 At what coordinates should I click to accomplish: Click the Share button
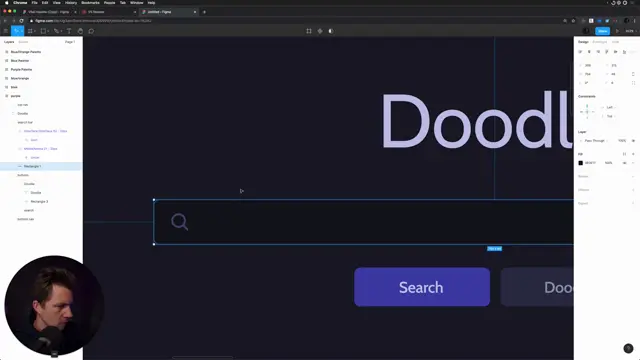pos(602,31)
